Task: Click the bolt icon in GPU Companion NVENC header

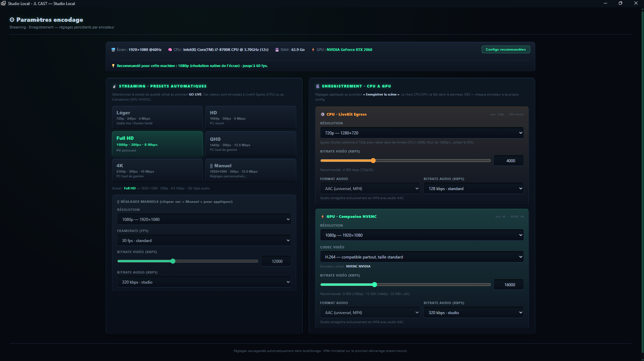Action: tap(323, 217)
